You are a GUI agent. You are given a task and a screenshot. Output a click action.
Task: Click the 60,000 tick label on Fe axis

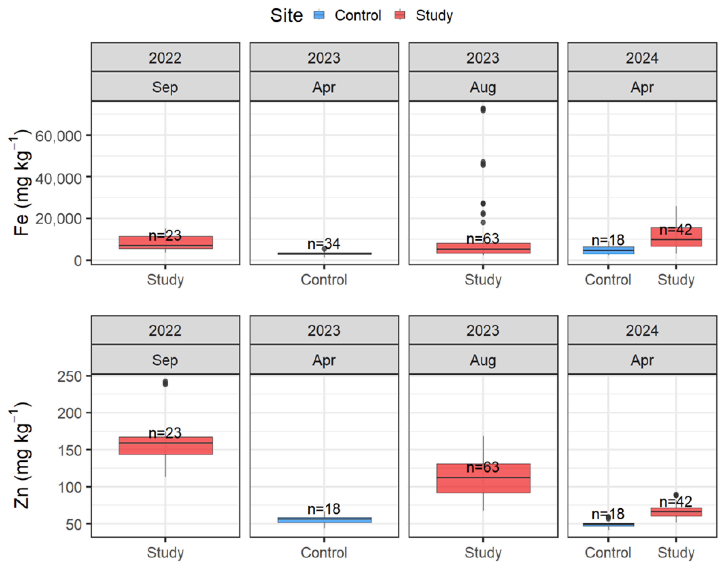tap(59, 136)
